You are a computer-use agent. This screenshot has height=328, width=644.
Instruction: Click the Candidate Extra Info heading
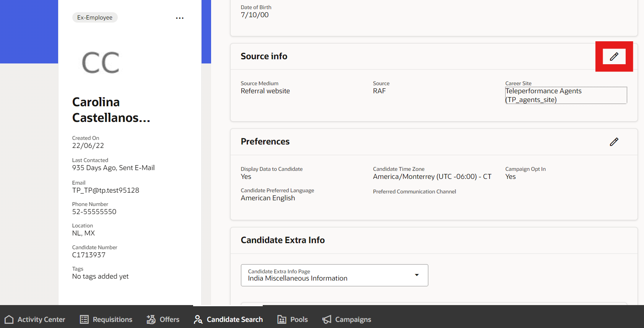pos(283,240)
